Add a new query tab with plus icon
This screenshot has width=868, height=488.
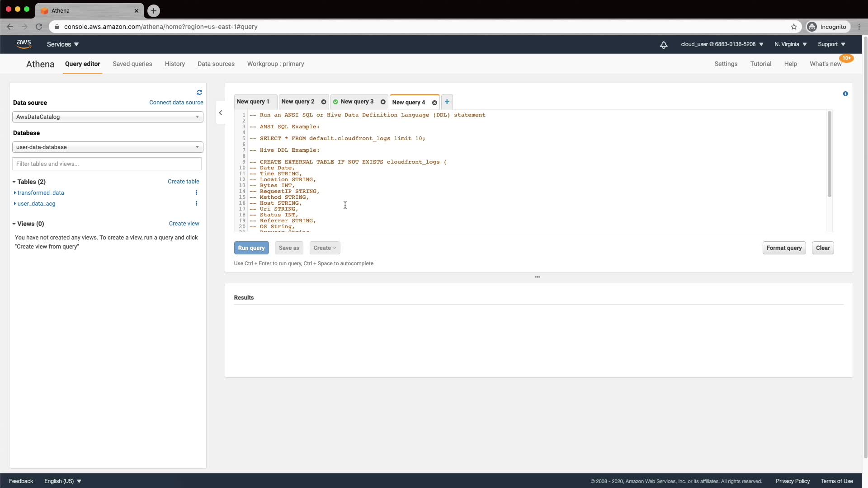(x=447, y=102)
